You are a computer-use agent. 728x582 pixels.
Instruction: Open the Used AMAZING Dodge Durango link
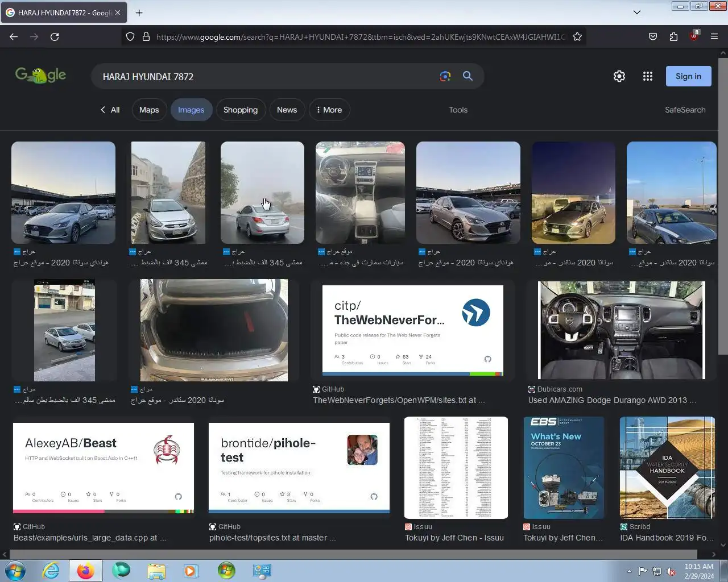(612, 400)
